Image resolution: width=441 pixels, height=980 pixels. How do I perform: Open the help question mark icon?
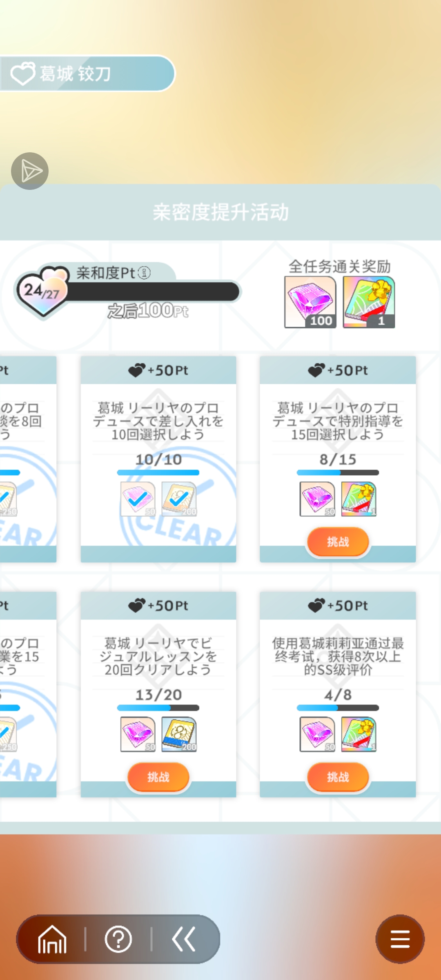[x=118, y=939]
